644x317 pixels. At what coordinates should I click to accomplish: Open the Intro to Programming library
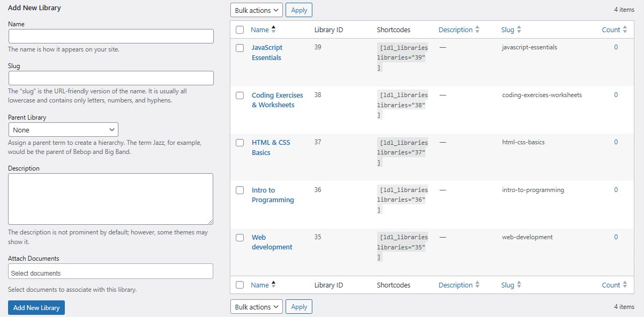click(x=273, y=195)
